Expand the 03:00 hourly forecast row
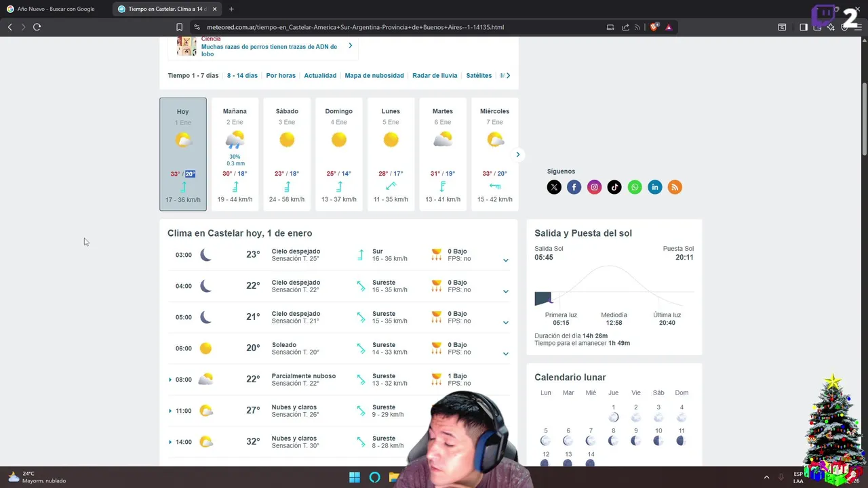 [505, 260]
